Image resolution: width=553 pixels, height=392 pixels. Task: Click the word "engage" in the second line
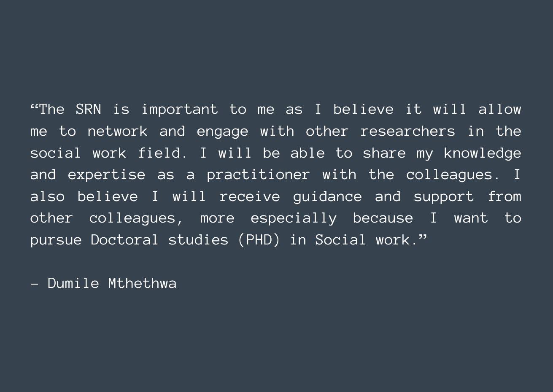222,132
